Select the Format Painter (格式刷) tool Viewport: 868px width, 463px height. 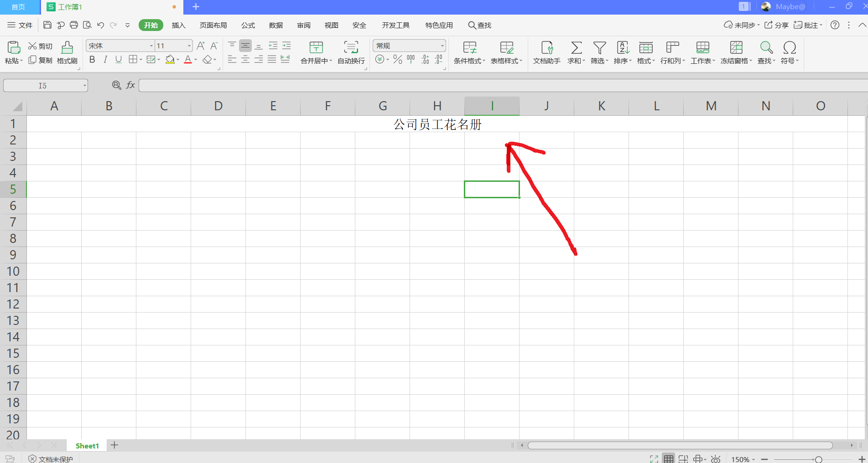click(x=67, y=52)
